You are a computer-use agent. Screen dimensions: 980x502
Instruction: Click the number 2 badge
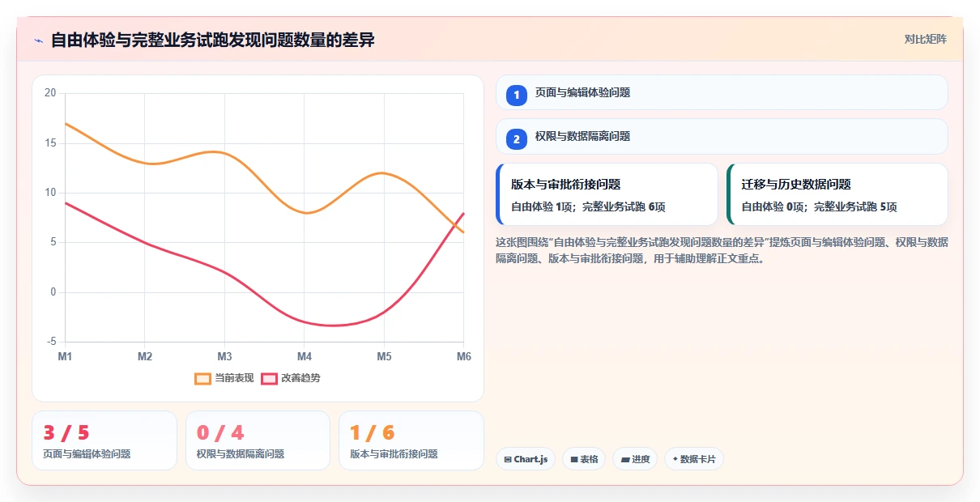(517, 139)
